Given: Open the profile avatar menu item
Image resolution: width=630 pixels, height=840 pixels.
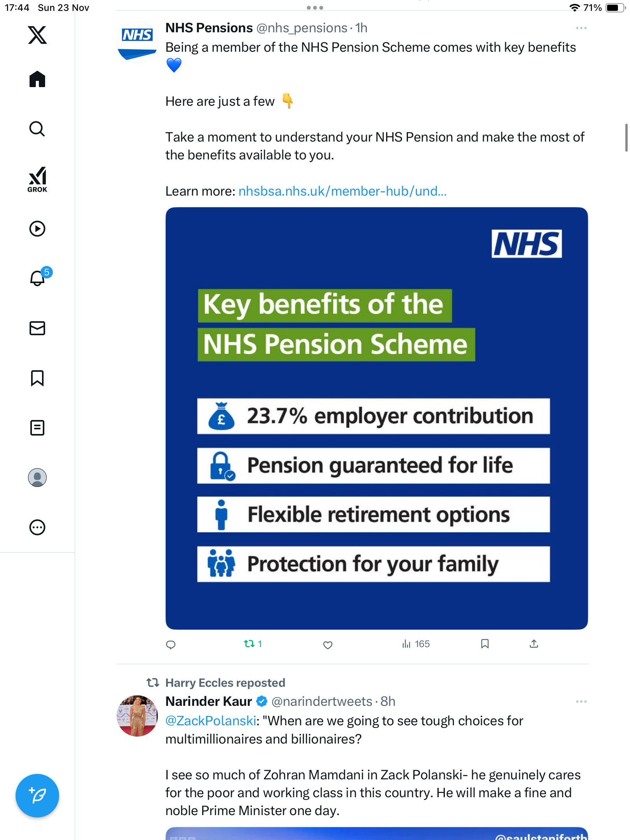Looking at the screenshot, I should click(37, 478).
